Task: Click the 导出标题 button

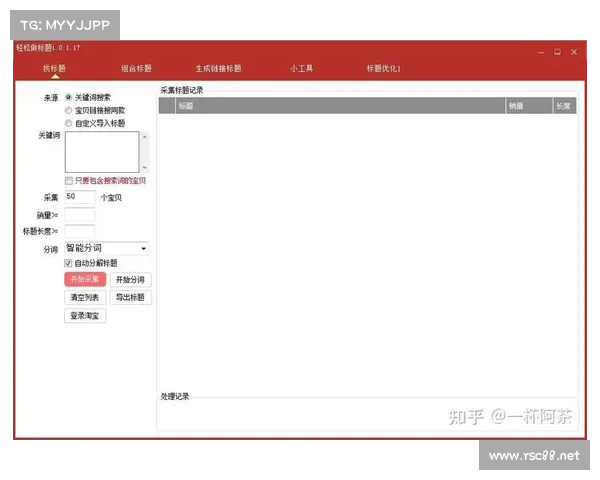Action: point(130,298)
